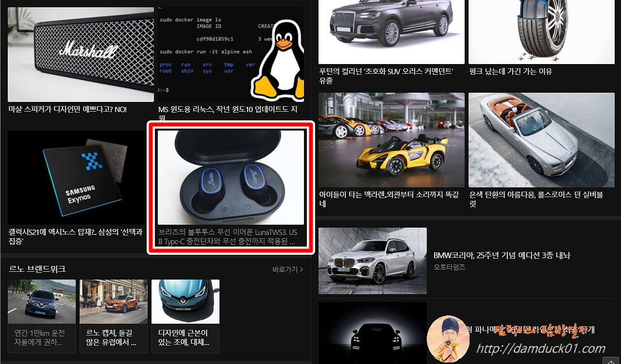
Task: Click the scroll-to-top arrow button
Action: pyautogui.click(x=611, y=360)
